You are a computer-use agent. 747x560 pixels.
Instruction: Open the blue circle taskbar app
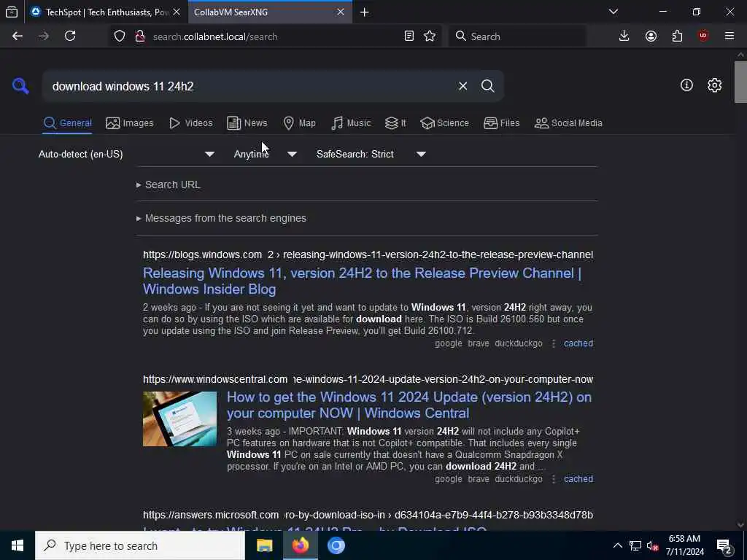click(336, 545)
